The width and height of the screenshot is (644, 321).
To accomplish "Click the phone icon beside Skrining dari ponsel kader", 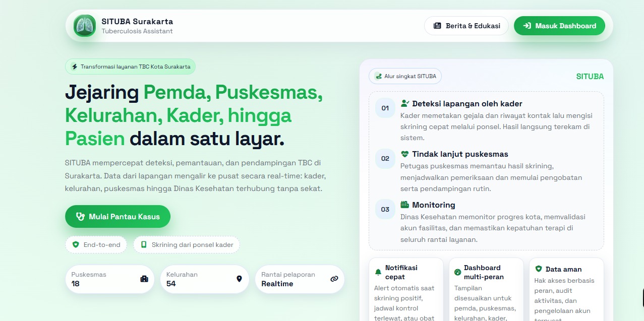I will click(144, 245).
